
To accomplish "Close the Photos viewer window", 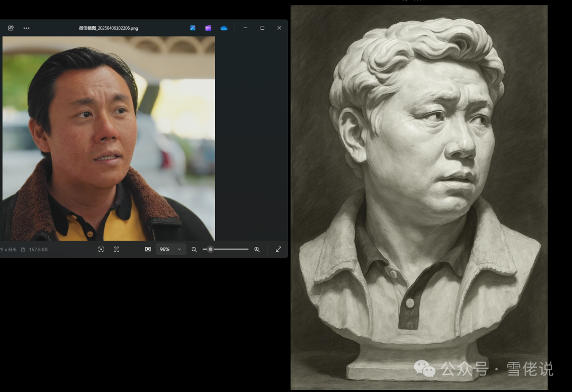I will tap(279, 28).
